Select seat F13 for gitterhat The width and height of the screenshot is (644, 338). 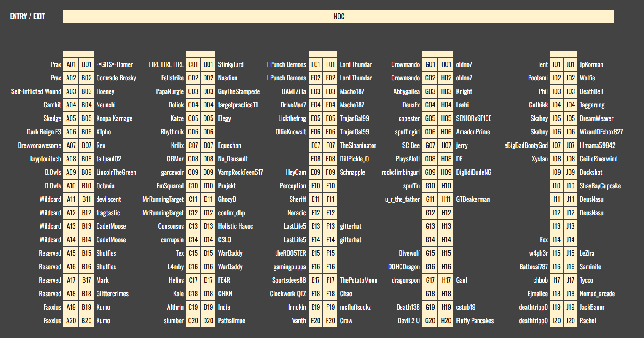[x=330, y=226]
